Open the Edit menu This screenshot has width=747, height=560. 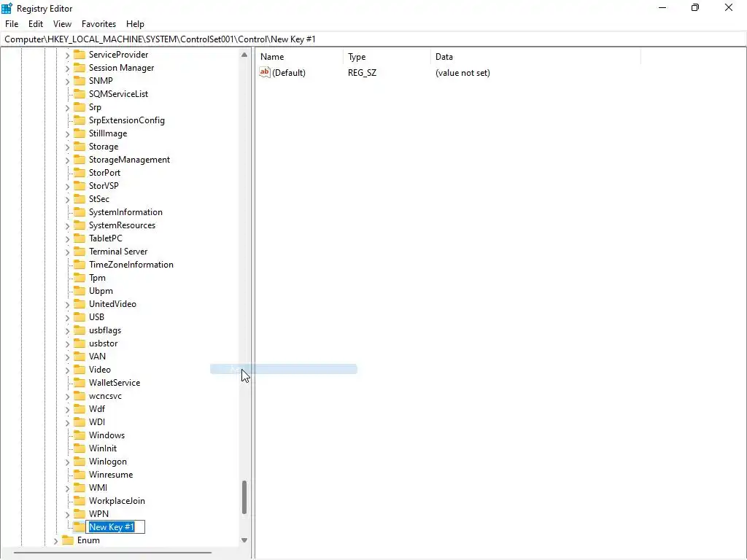tap(35, 24)
